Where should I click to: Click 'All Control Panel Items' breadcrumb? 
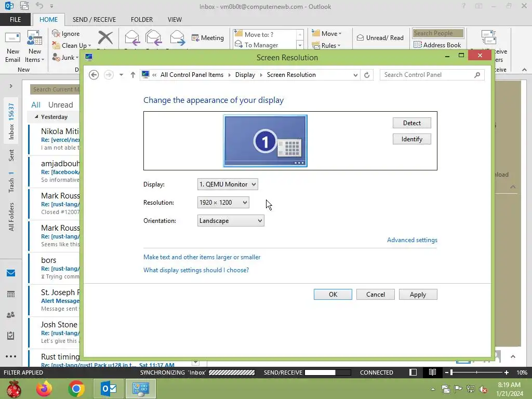tap(192, 75)
